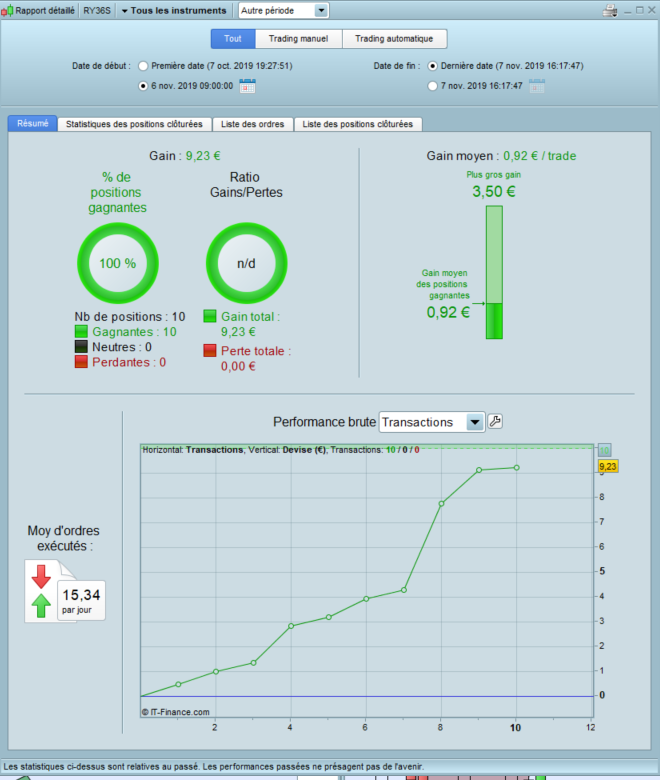Select 7 nov. 2019 16:17:47 end radio
The width and height of the screenshot is (660, 780).
pos(433,86)
